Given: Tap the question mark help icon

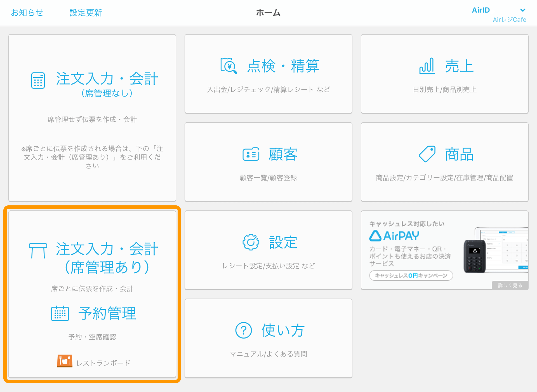Looking at the screenshot, I should click(x=244, y=330).
